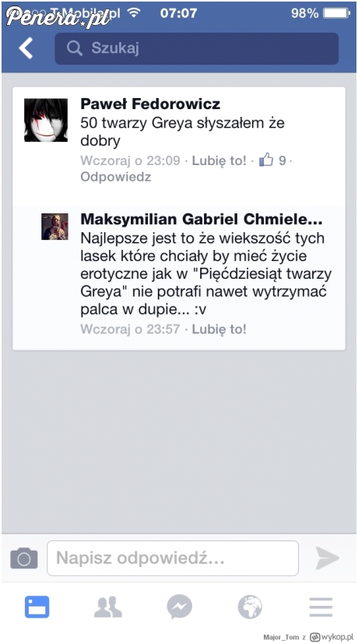Image resolution: width=358 pixels, height=644 pixels.
Task: Open the hamburger menu icon
Action: (x=321, y=607)
